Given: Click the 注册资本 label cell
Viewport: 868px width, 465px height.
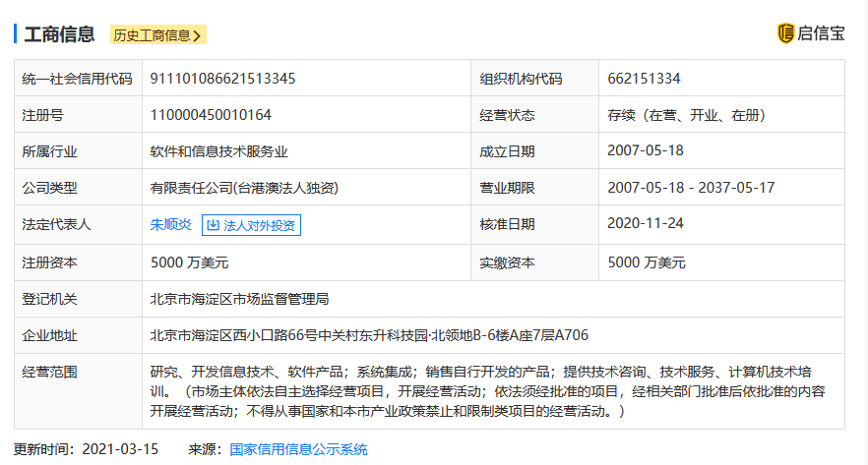Looking at the screenshot, I should [78, 262].
